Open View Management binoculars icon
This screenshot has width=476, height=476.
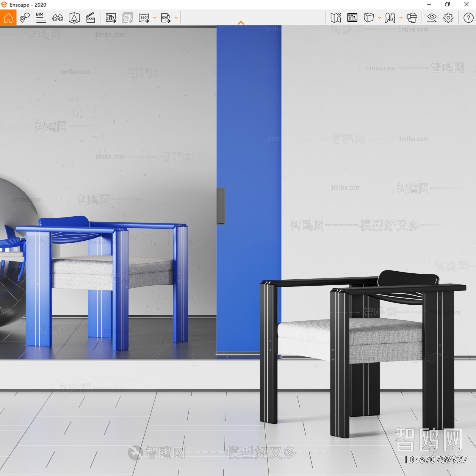click(x=57, y=18)
